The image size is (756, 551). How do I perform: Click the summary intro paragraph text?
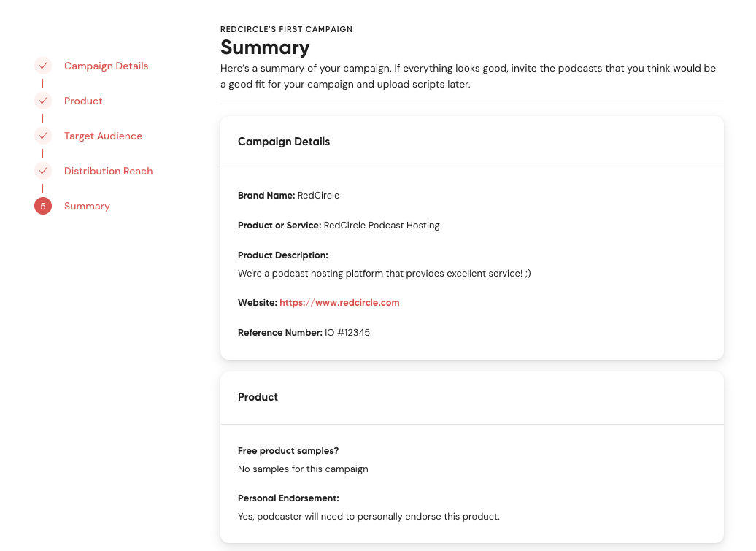468,76
